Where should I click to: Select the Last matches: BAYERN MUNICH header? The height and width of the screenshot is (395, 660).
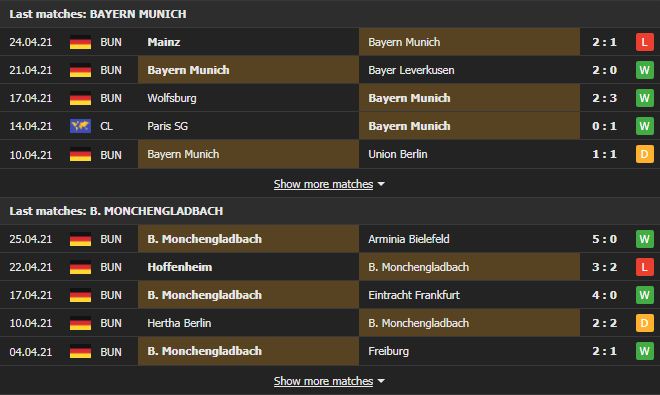click(98, 14)
